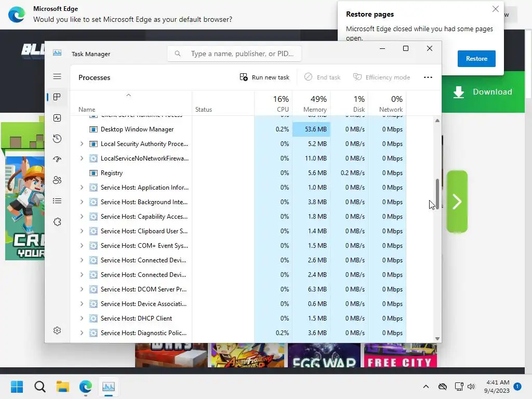Expand Service Host: DHCP Client row
The height and width of the screenshot is (399, 532).
82,318
